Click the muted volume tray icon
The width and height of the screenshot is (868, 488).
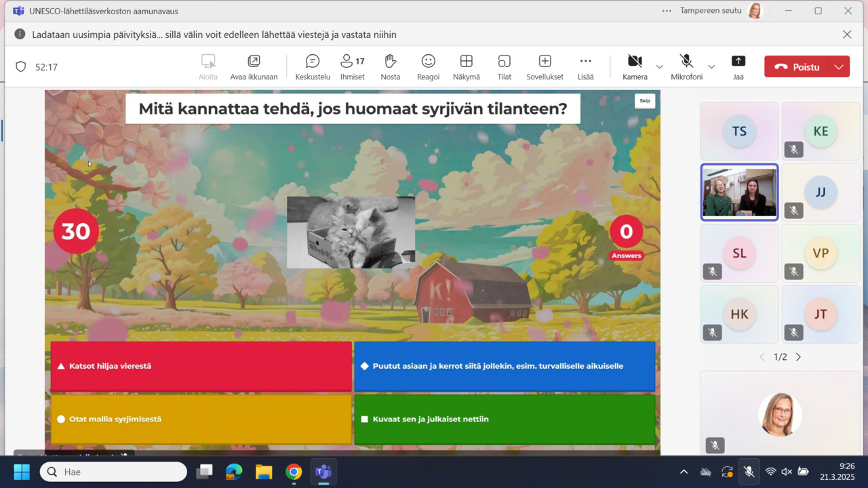point(787,472)
